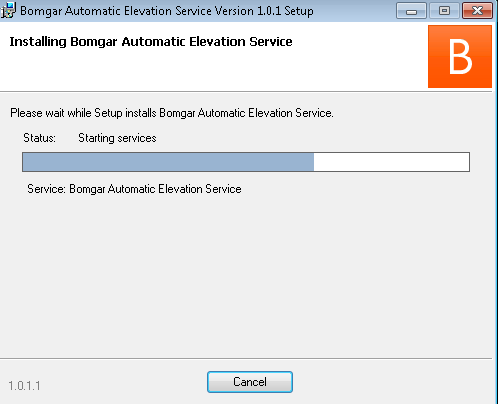Click the filled blue portion of the progress bar
498x404 pixels.
(168, 162)
